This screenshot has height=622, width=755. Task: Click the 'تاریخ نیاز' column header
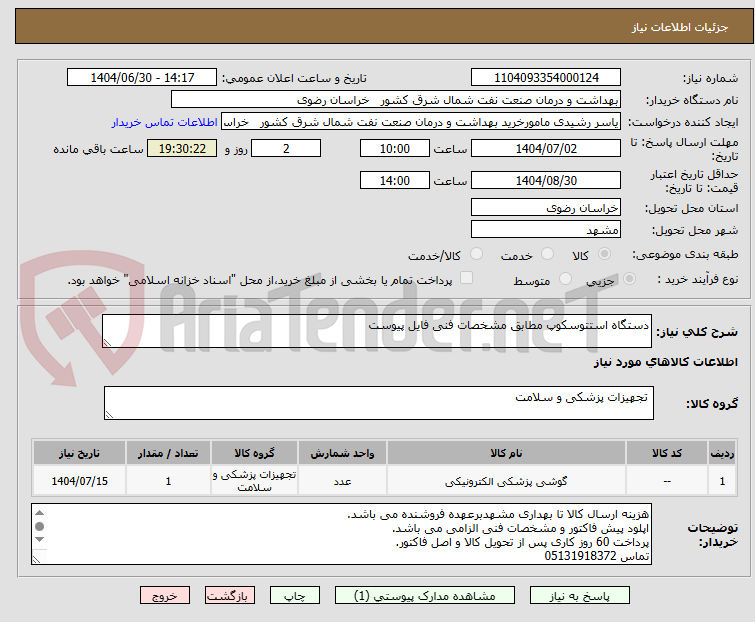pos(79,453)
